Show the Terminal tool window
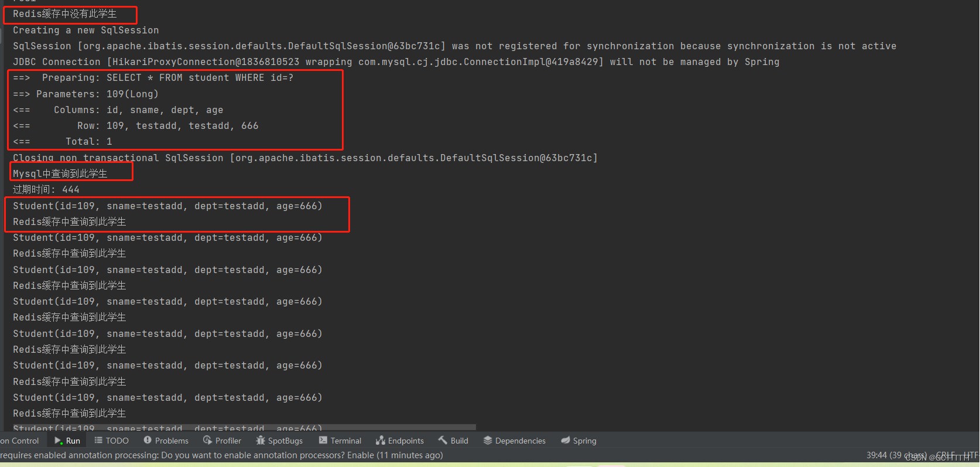The width and height of the screenshot is (980, 467). point(340,441)
